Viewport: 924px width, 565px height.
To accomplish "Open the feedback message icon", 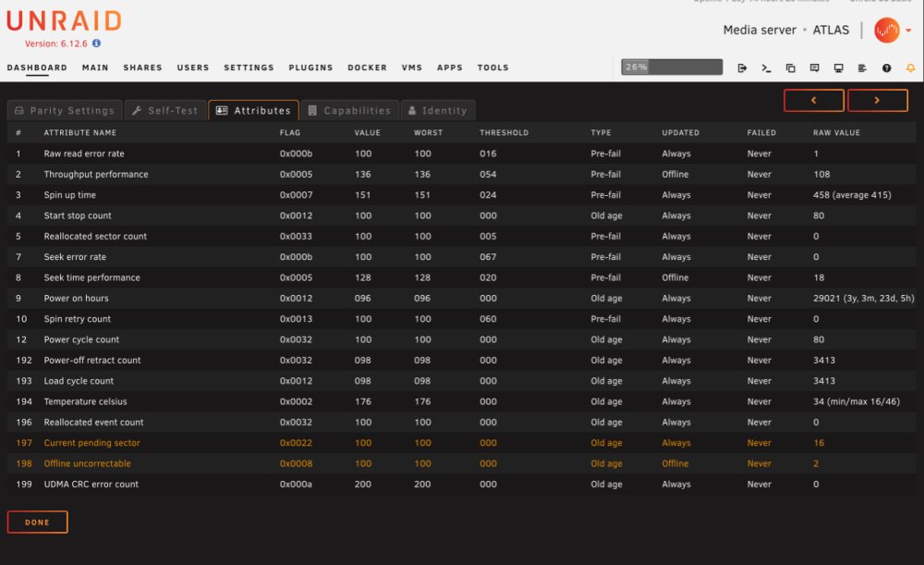I will 814,68.
